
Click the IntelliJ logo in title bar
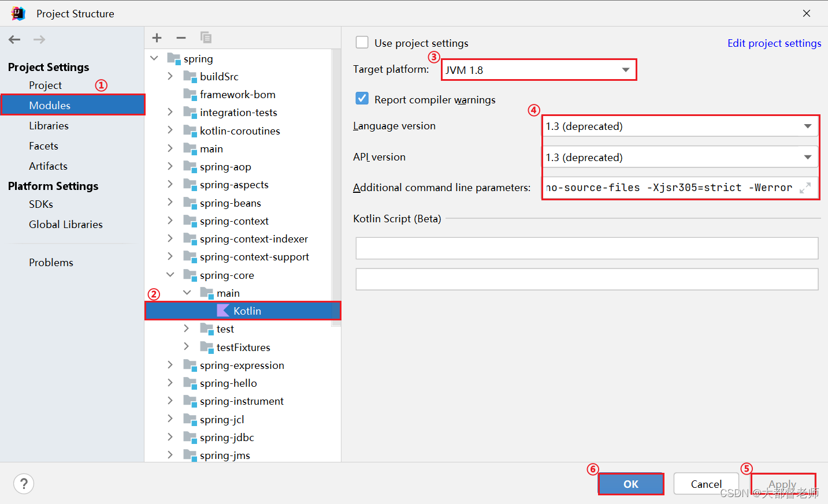pos(18,13)
